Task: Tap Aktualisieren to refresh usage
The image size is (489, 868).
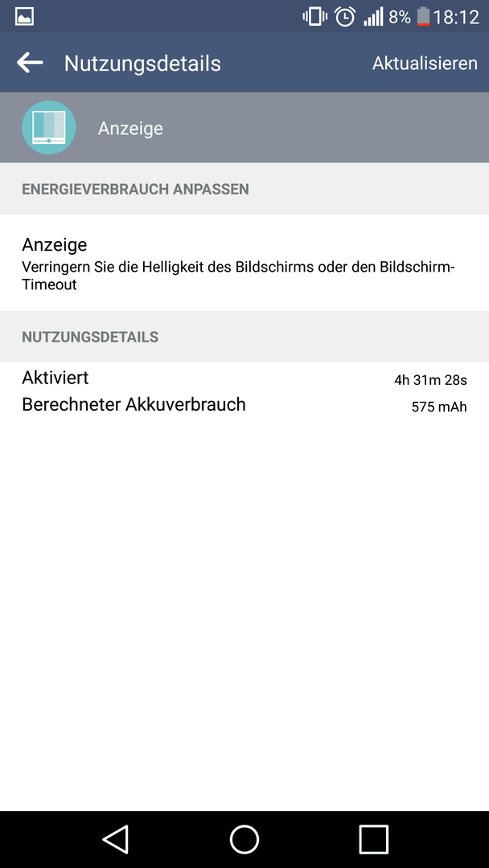Action: [x=425, y=63]
